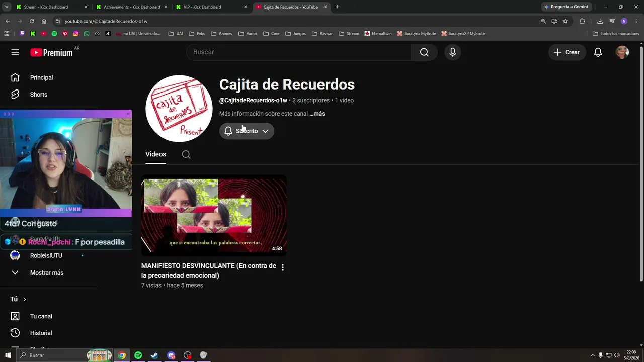Open Spotify from the taskbar
The height and width of the screenshot is (362, 644).
tap(138, 355)
